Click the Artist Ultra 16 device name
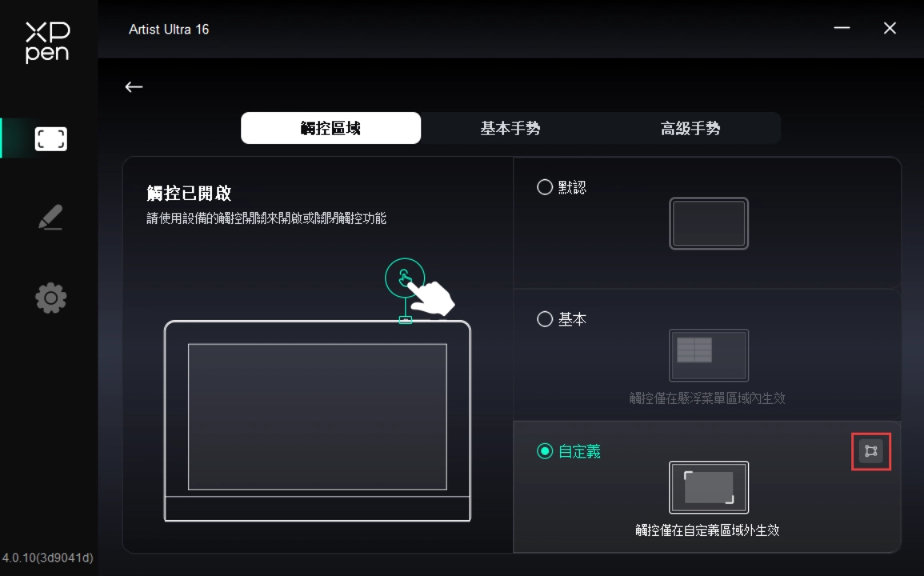Screen dimensions: 924x576 pos(169,30)
